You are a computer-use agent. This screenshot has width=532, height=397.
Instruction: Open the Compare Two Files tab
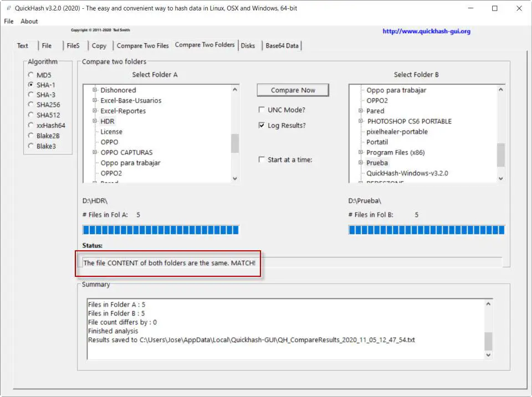pyautogui.click(x=142, y=46)
